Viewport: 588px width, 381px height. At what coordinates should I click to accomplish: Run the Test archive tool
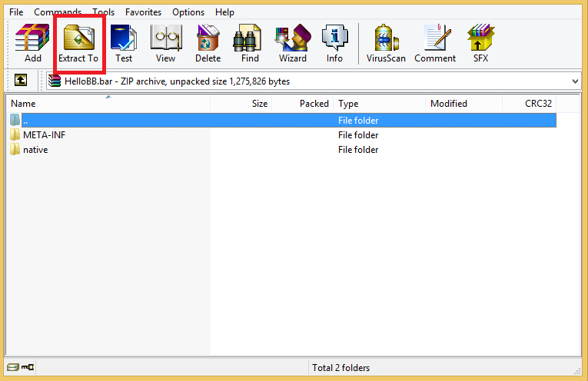124,38
